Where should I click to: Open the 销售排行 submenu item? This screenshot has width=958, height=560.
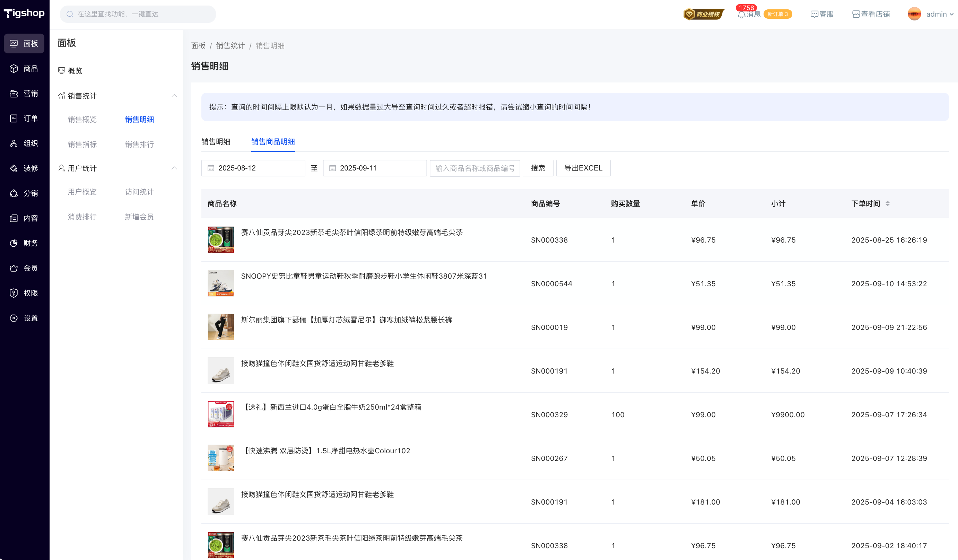[x=139, y=145]
